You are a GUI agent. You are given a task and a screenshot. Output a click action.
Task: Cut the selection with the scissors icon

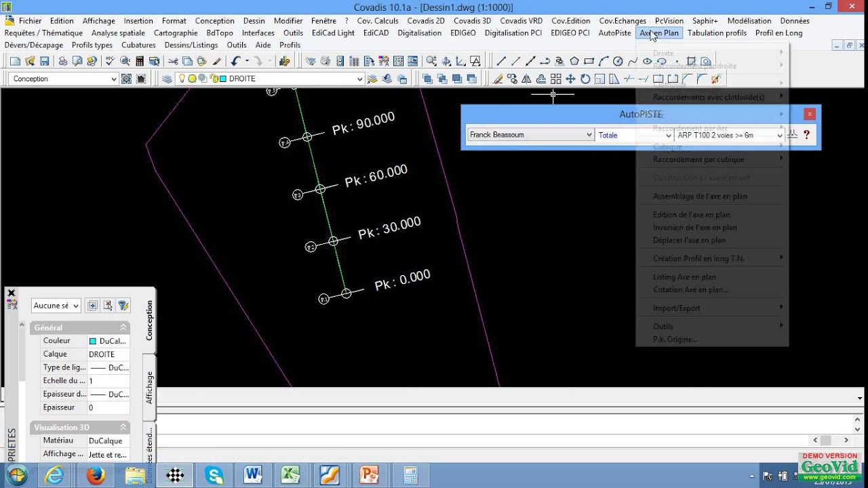(x=173, y=61)
